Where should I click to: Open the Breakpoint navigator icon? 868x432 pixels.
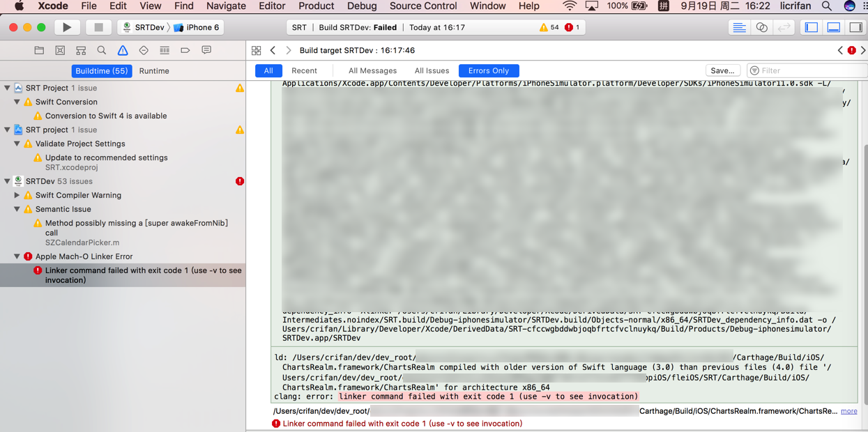tap(185, 50)
